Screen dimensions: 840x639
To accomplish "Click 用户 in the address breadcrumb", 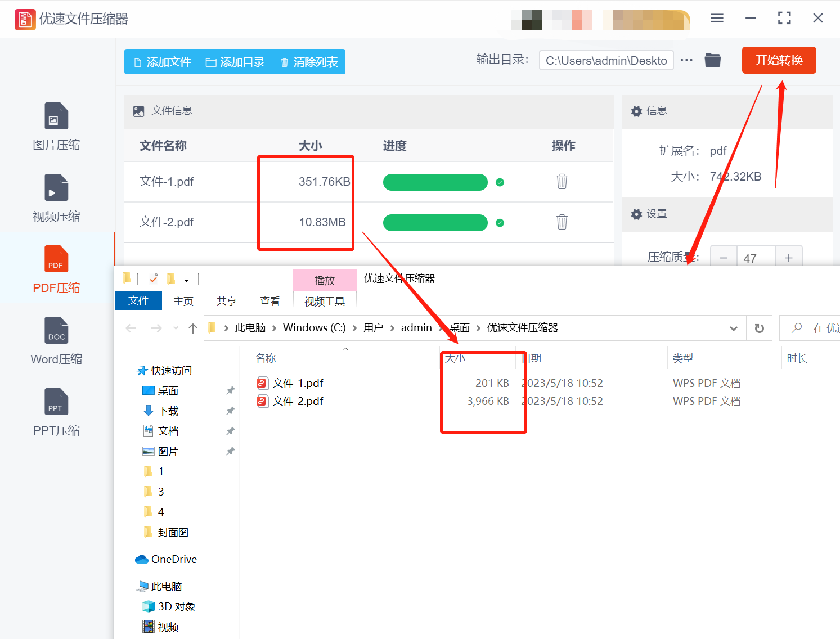I will coord(373,328).
